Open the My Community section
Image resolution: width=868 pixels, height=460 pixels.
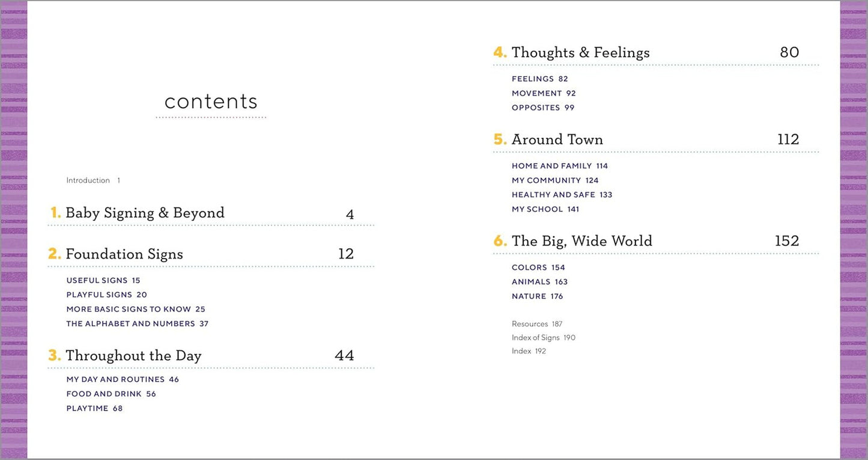click(547, 180)
